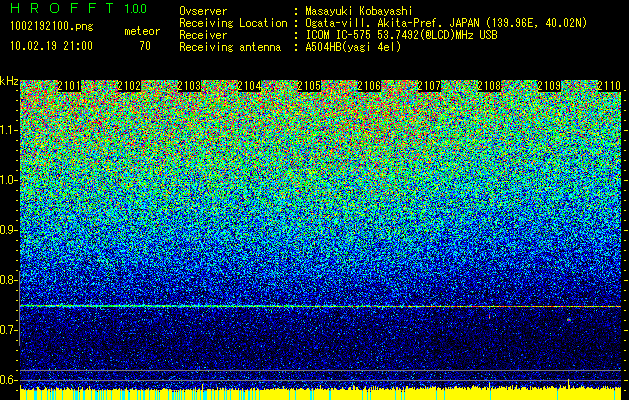Click antenna text A504HB(yagi 4el)
Viewport: 629px width, 400px height.
[353, 47]
